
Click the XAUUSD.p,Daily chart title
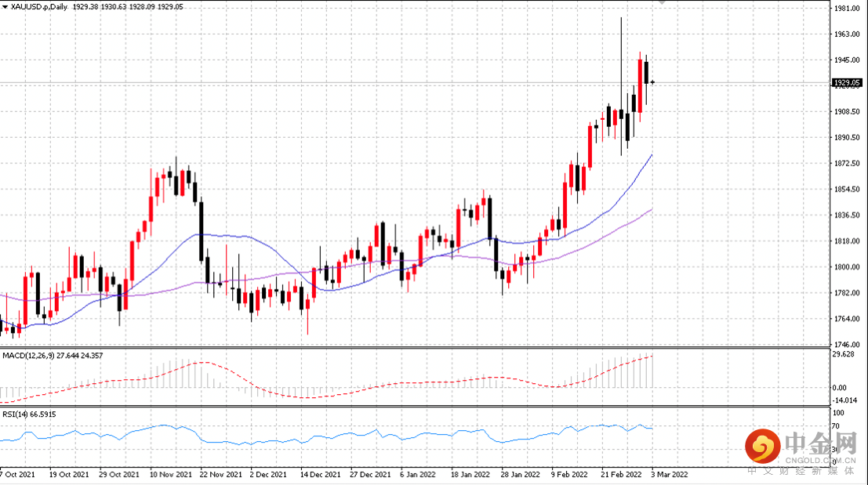38,6
